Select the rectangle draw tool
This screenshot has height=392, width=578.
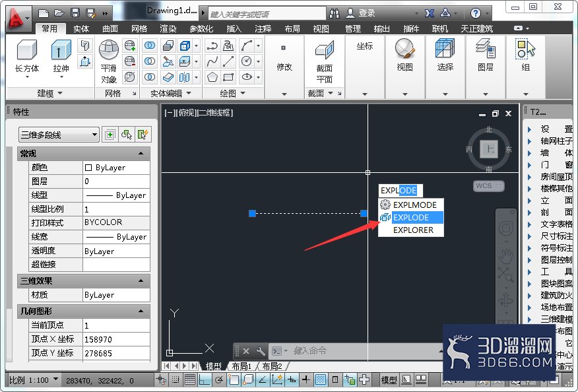[228, 77]
